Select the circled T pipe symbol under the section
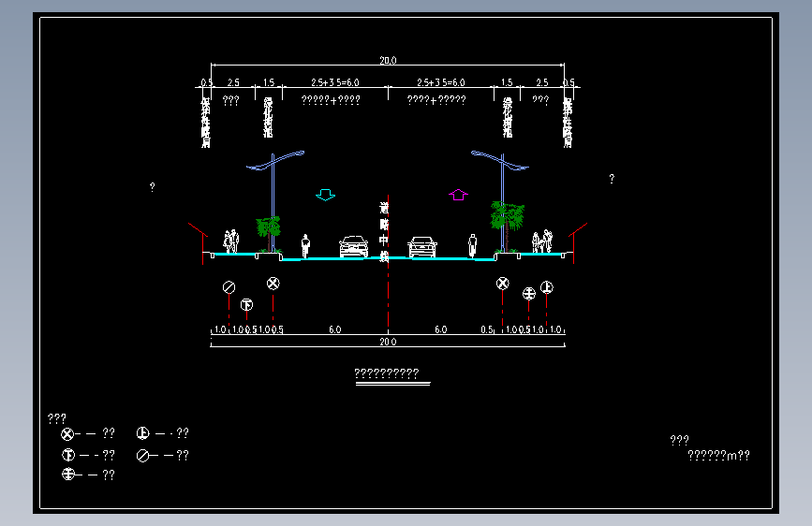The image size is (812, 526). click(246, 304)
